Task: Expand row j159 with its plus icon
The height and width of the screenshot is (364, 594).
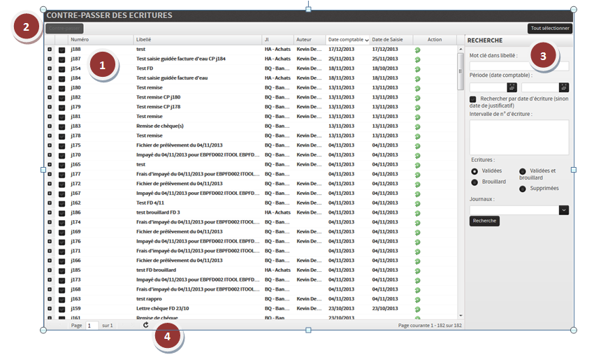Action: coord(50,309)
